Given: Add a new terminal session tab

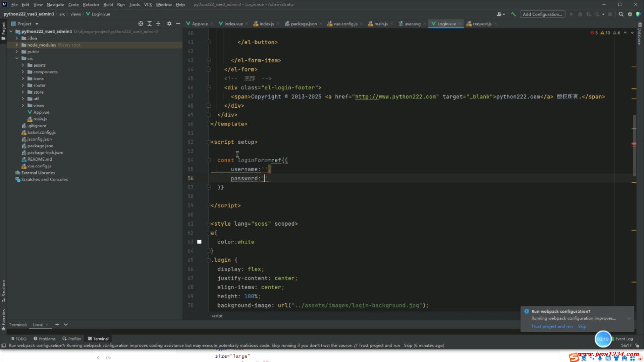Looking at the screenshot, I should (57, 324).
